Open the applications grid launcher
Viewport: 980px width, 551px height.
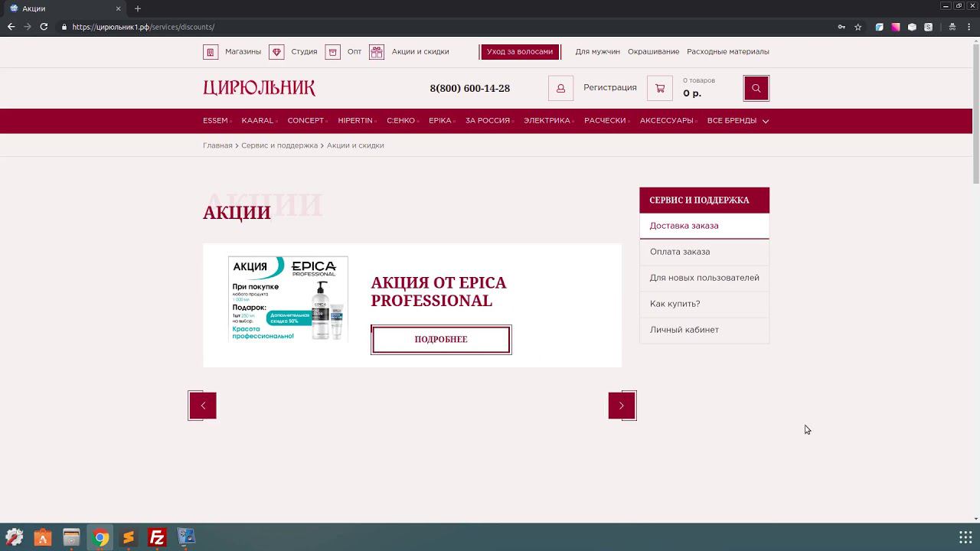pyautogui.click(x=965, y=538)
